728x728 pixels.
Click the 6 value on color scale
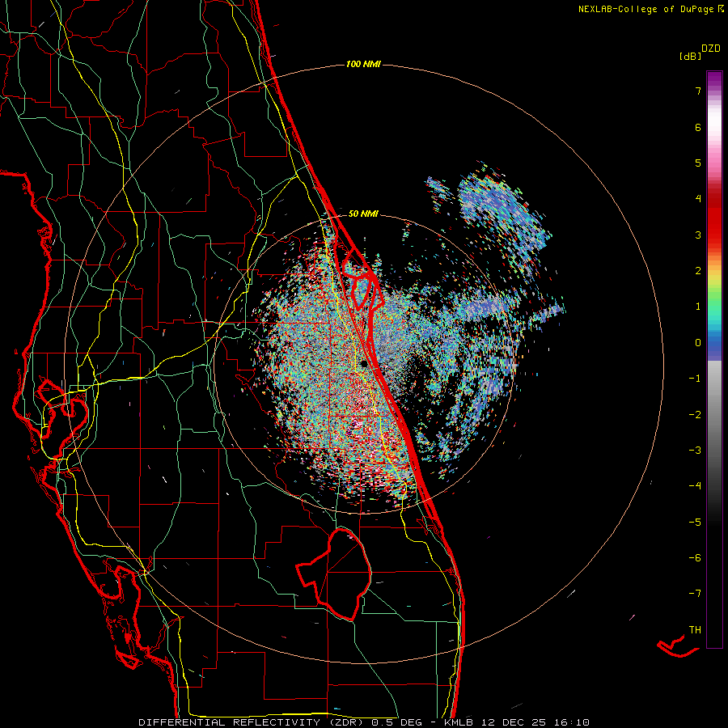pos(698,127)
